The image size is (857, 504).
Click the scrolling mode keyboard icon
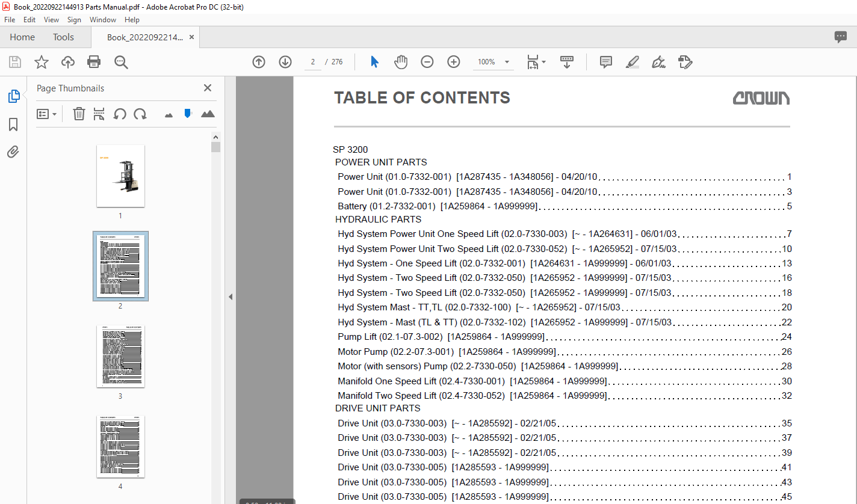pyautogui.click(x=567, y=62)
